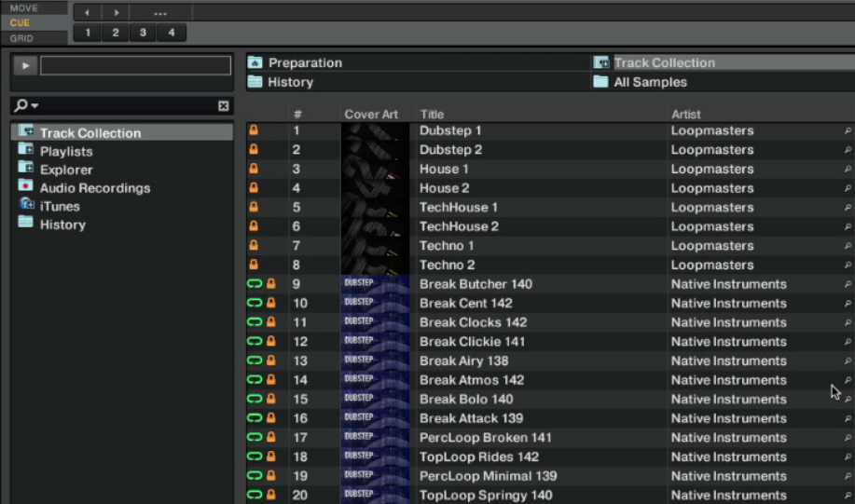Activate hotcue button 1
This screenshot has width=855, height=504.
[87, 33]
